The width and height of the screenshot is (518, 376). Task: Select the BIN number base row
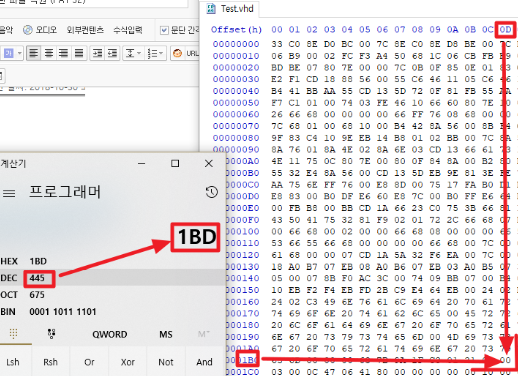pos(113,311)
